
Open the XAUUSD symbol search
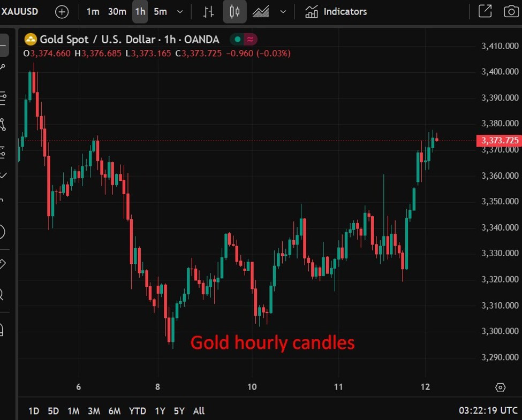point(20,12)
